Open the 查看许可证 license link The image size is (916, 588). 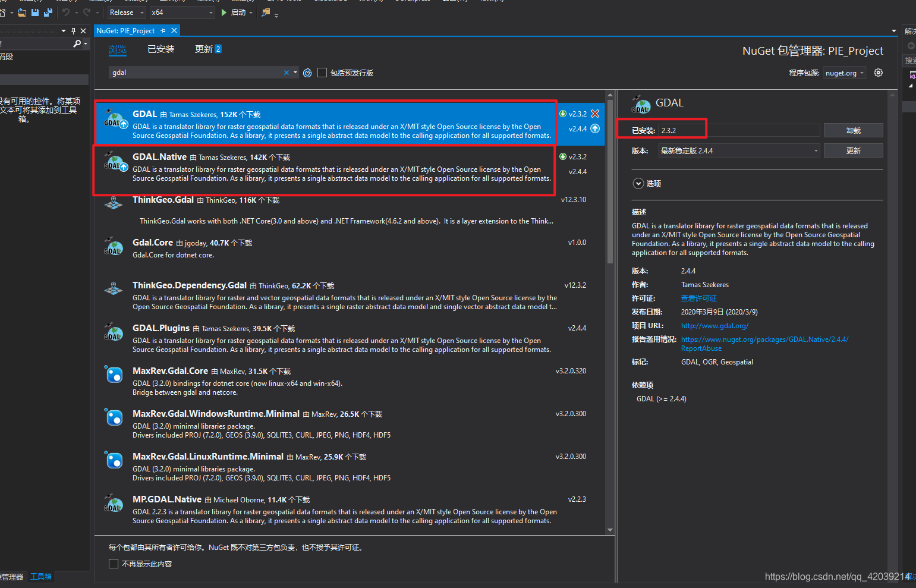click(x=699, y=298)
